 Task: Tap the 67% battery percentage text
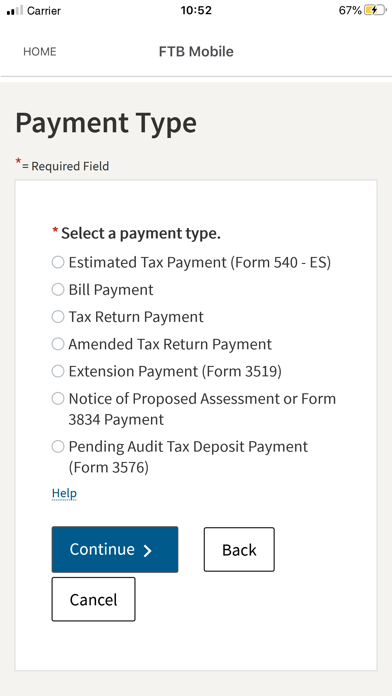pyautogui.click(x=350, y=10)
